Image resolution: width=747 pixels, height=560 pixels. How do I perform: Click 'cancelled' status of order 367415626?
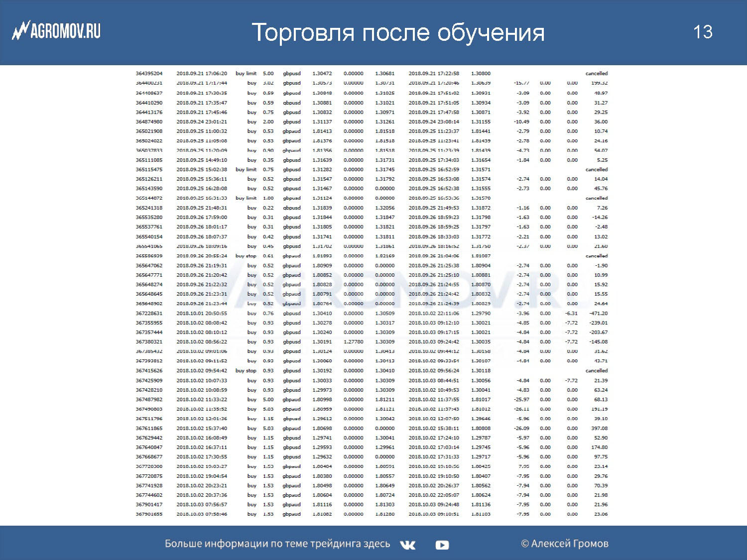pyautogui.click(x=597, y=370)
